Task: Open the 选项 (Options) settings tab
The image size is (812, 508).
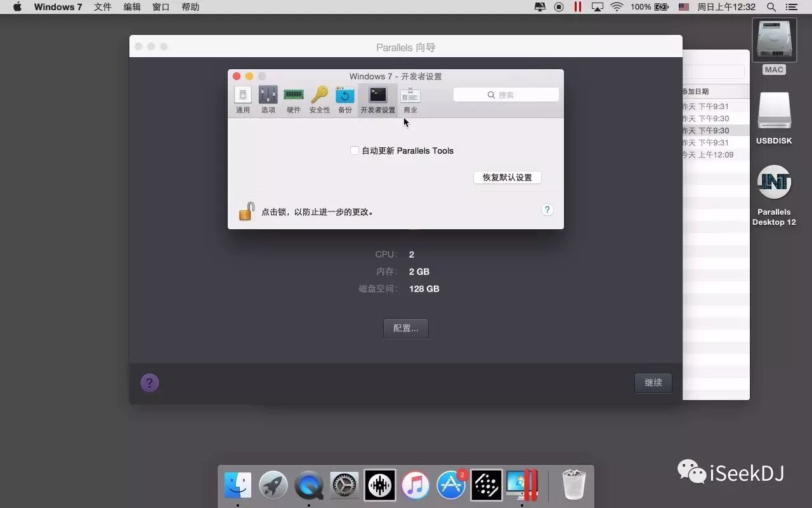Action: (x=268, y=100)
